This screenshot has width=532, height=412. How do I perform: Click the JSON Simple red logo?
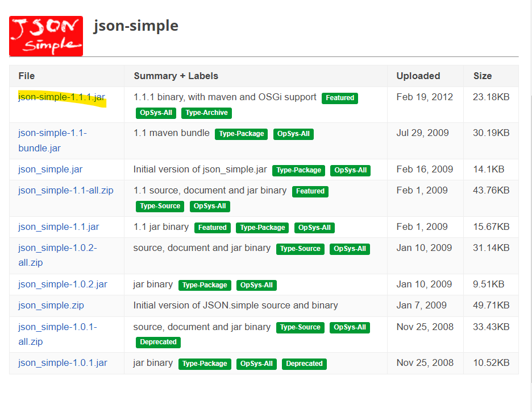click(46, 36)
